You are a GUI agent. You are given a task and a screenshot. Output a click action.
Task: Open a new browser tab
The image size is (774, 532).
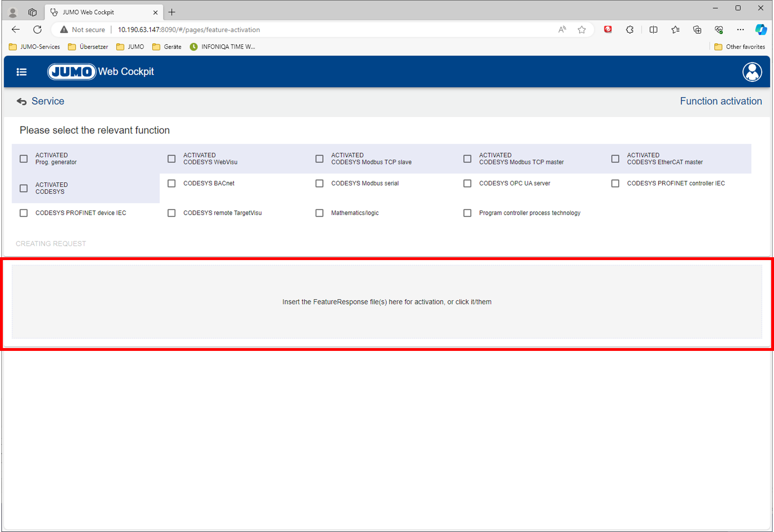click(x=172, y=12)
